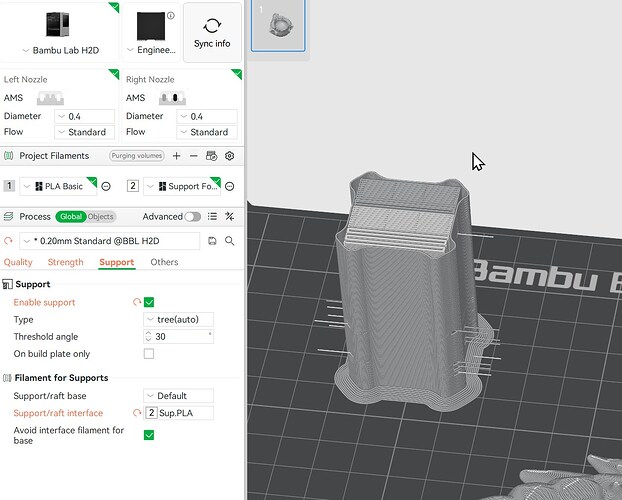Click the Project Filaments section icon
The image size is (622, 500).
(9, 156)
